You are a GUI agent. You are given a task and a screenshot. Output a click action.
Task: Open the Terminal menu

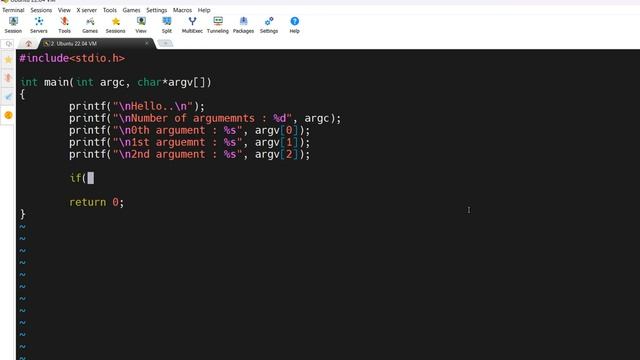click(x=13, y=10)
